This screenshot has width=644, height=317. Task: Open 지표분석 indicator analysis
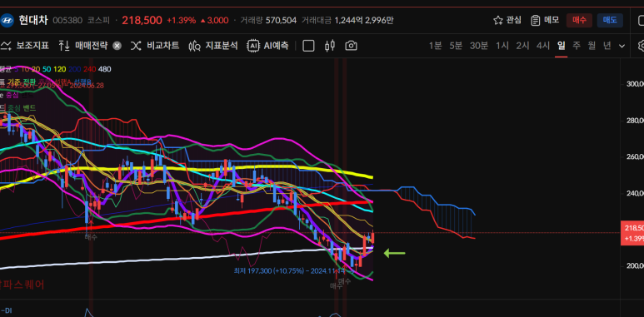[213, 46]
